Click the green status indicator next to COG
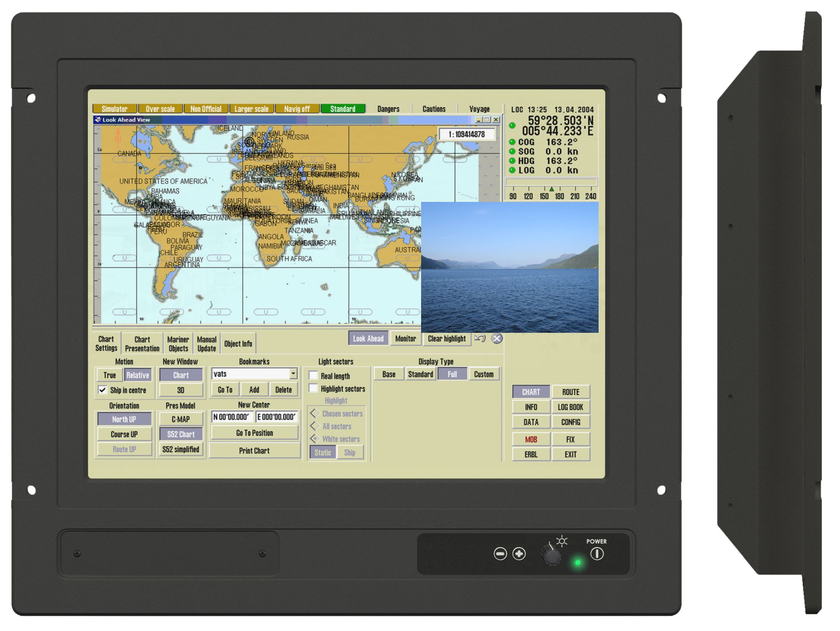This screenshot has width=840, height=631. pyautogui.click(x=512, y=142)
